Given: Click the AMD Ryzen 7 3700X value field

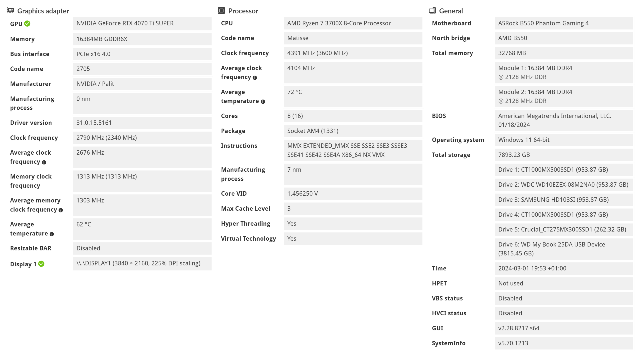Looking at the screenshot, I should tap(353, 24).
